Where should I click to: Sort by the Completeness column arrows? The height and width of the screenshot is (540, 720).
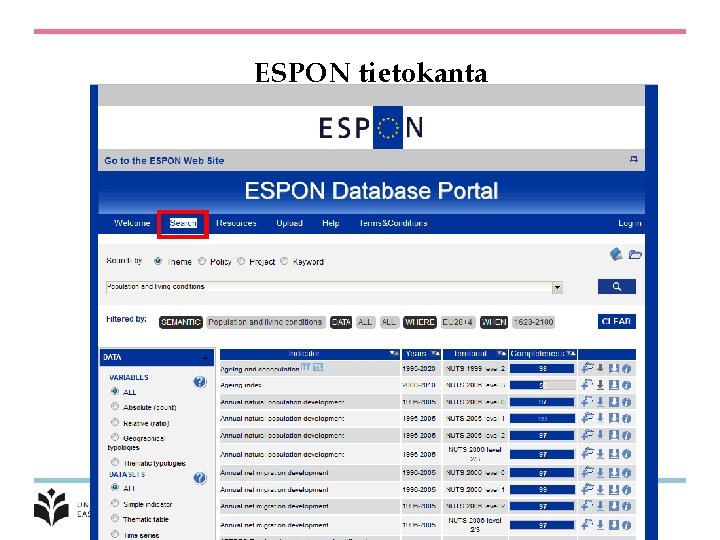tap(571, 353)
